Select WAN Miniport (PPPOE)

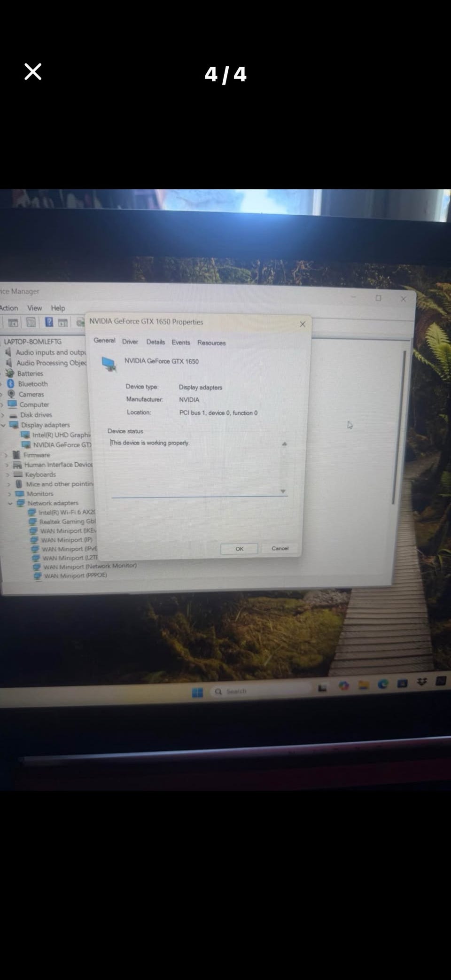(75, 575)
